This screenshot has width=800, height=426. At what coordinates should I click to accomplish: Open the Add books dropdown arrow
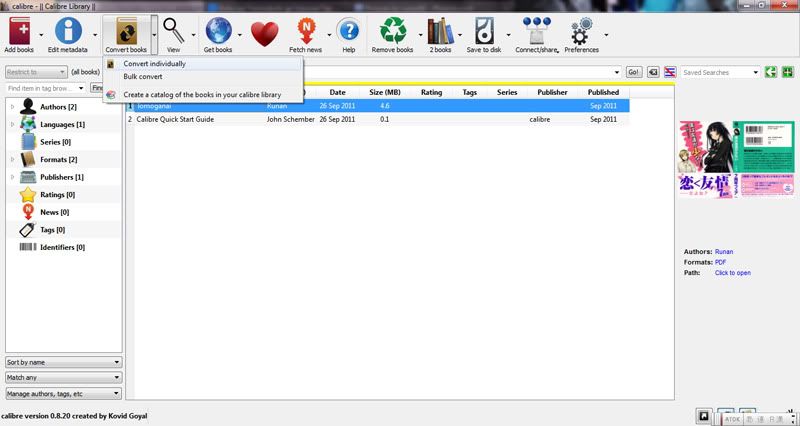[x=41, y=35]
